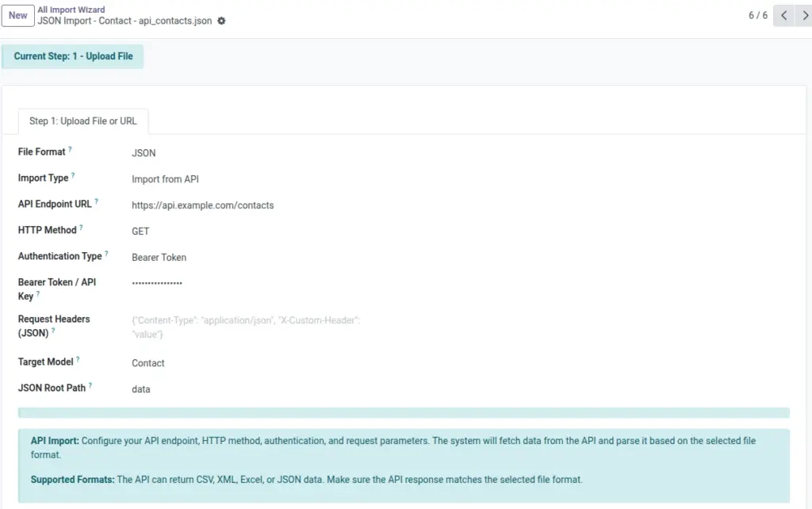The width and height of the screenshot is (812, 509).
Task: Open the gear actions menu beside record title
Action: [221, 21]
